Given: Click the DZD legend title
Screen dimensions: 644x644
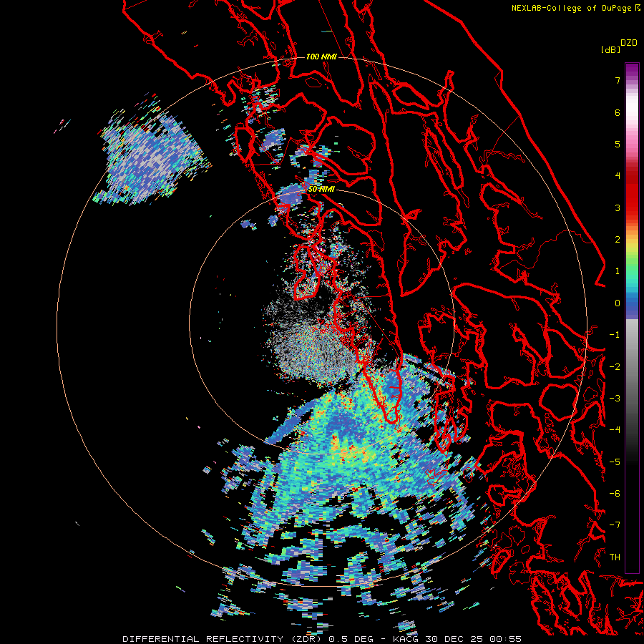Looking at the screenshot, I should click(629, 43).
